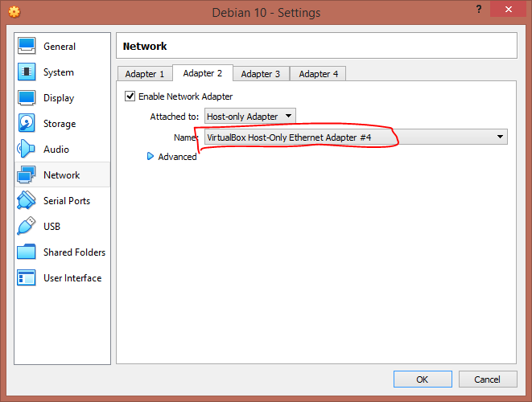This screenshot has height=402, width=532.
Task: Click the Serial Ports category label
Action: click(x=67, y=201)
